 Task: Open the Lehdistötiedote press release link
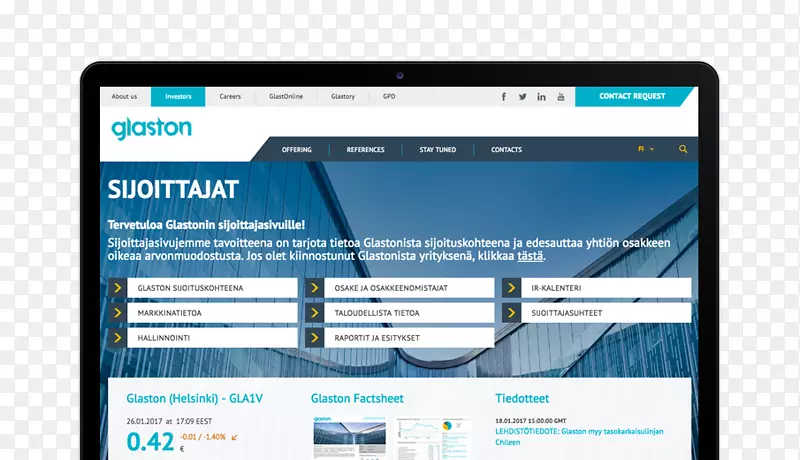579,437
